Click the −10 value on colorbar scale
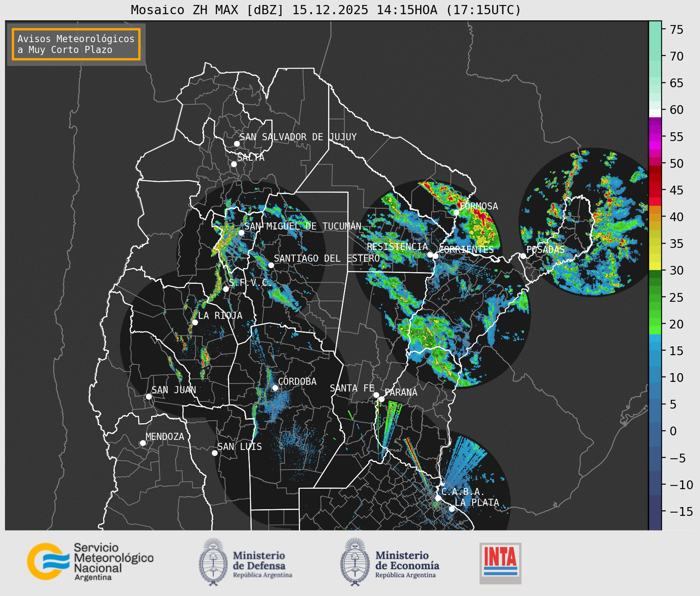 coord(682,485)
